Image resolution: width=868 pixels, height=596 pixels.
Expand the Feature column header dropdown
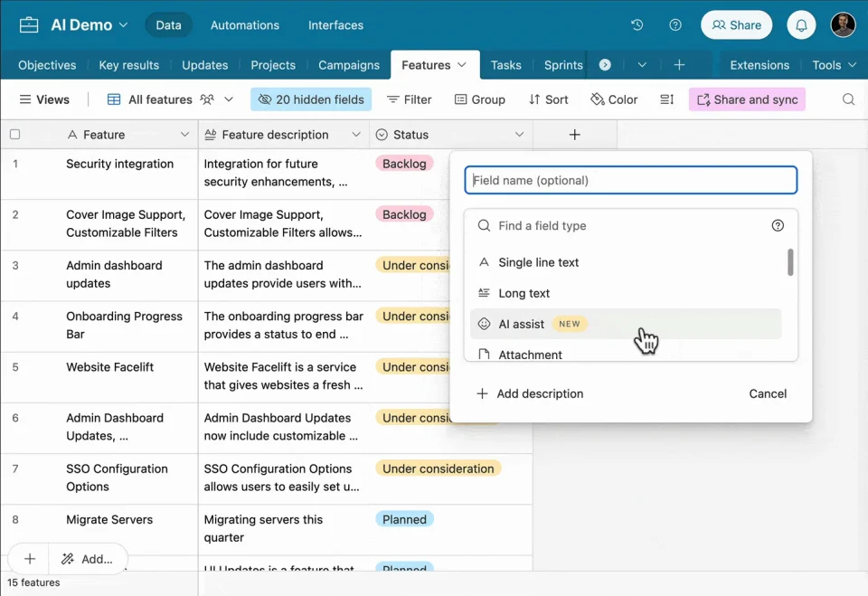point(184,135)
